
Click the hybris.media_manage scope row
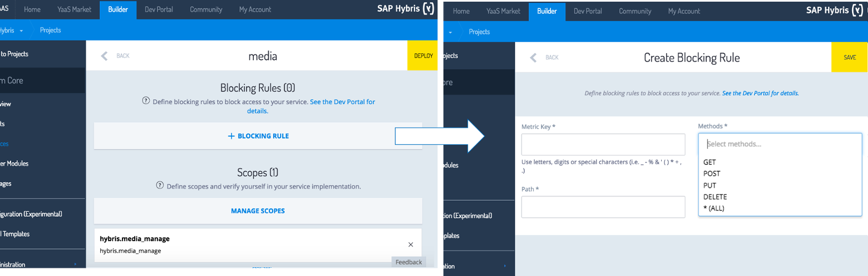click(x=258, y=246)
